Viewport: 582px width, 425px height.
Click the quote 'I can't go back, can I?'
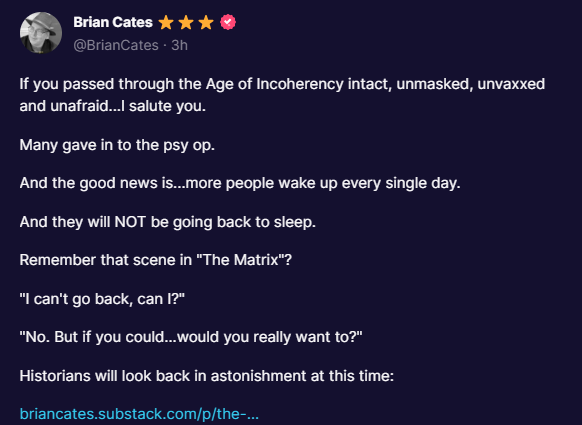(x=102, y=299)
